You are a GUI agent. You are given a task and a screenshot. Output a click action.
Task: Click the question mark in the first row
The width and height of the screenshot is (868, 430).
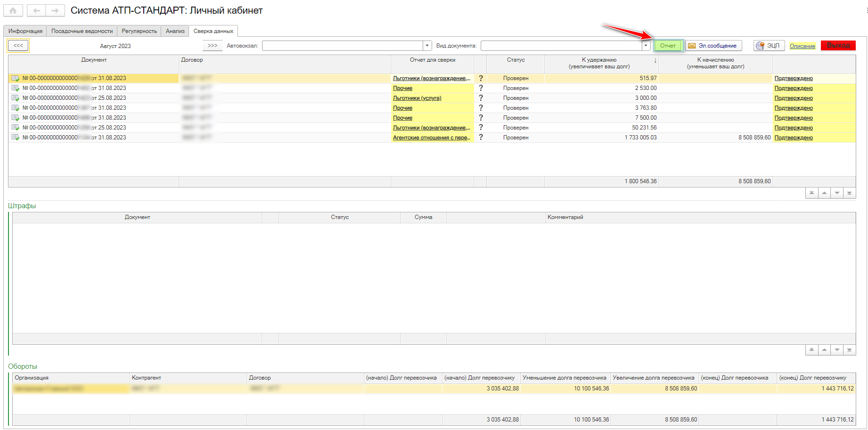pyautogui.click(x=481, y=78)
